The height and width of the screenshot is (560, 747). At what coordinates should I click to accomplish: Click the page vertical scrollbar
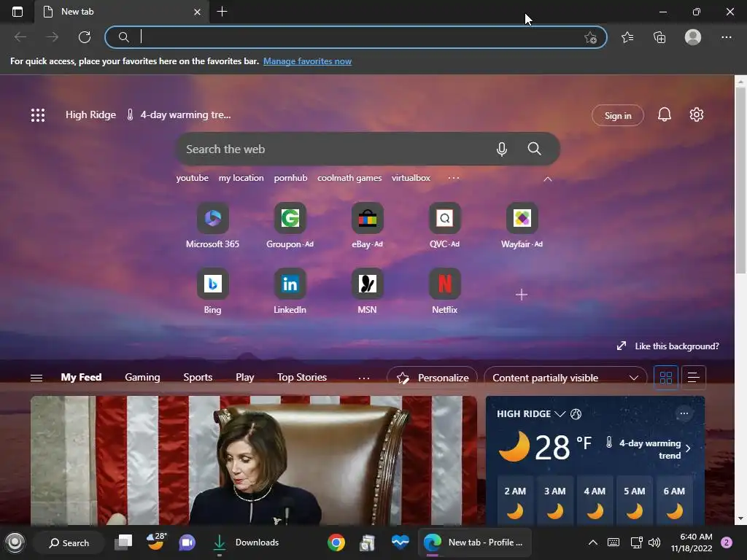pyautogui.click(x=740, y=181)
